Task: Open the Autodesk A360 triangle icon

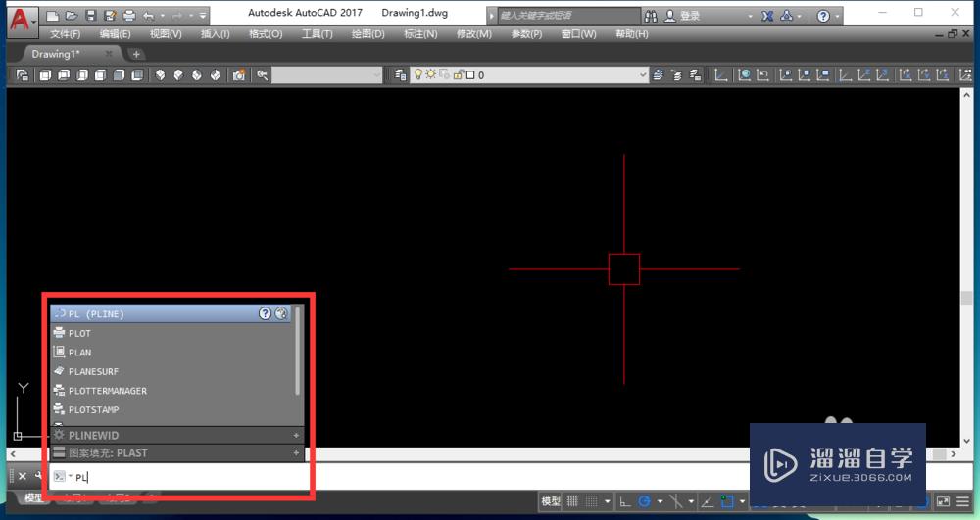Action: (x=786, y=16)
